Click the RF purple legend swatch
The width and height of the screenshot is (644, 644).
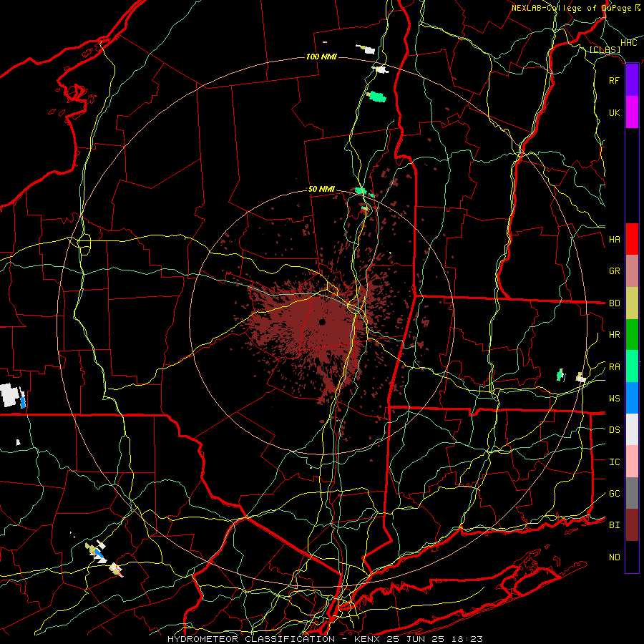[x=632, y=80]
